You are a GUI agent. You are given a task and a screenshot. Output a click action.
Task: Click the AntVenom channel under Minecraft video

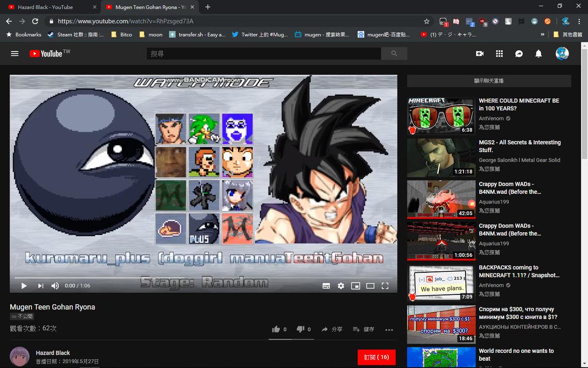pyautogui.click(x=491, y=119)
